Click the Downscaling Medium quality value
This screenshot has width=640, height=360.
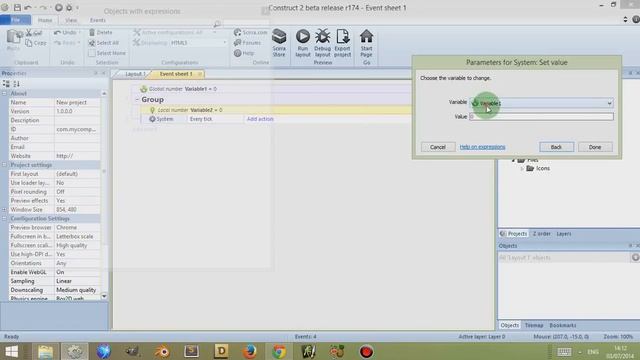pos(77,290)
